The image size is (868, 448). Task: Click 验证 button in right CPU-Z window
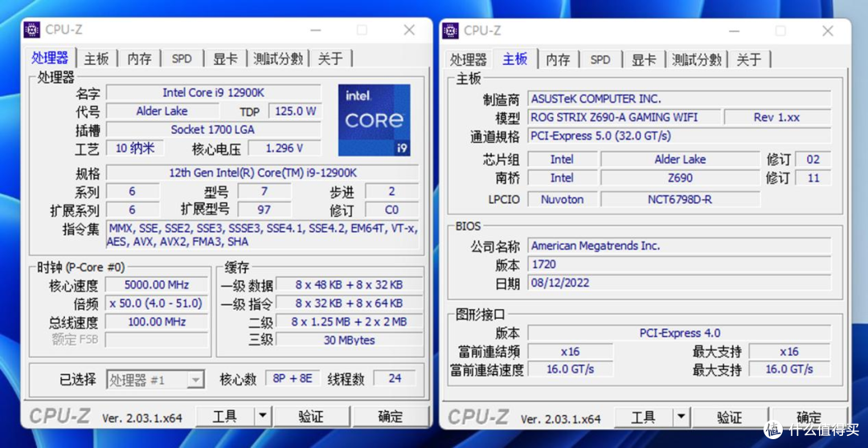[730, 417]
